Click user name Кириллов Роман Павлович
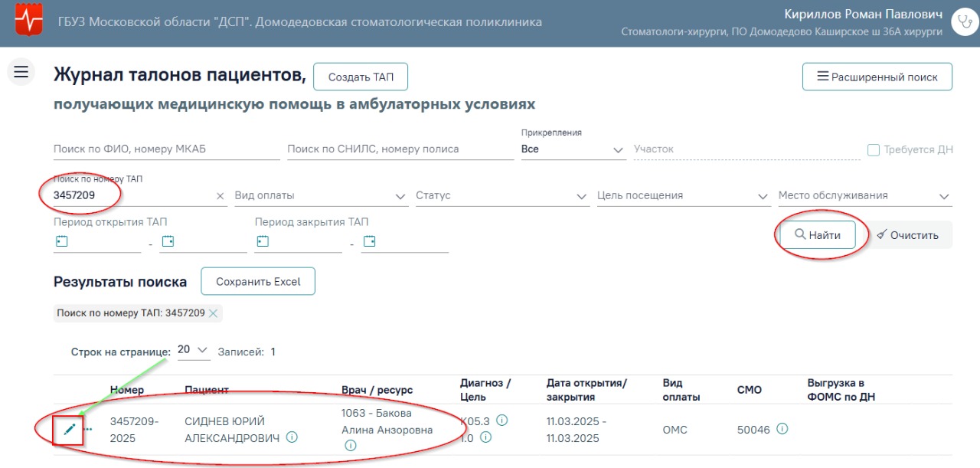Screen dimensions: 980x468 point(864,15)
